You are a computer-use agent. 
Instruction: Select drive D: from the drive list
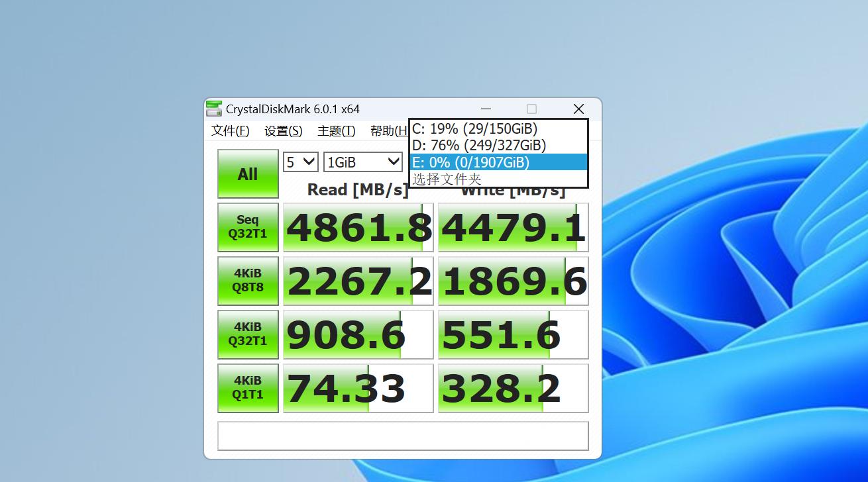click(477, 145)
